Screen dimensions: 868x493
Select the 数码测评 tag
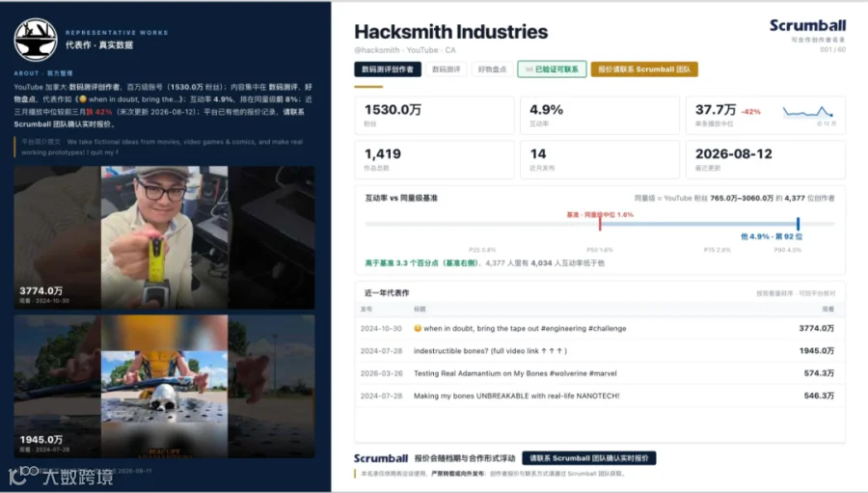tap(447, 69)
